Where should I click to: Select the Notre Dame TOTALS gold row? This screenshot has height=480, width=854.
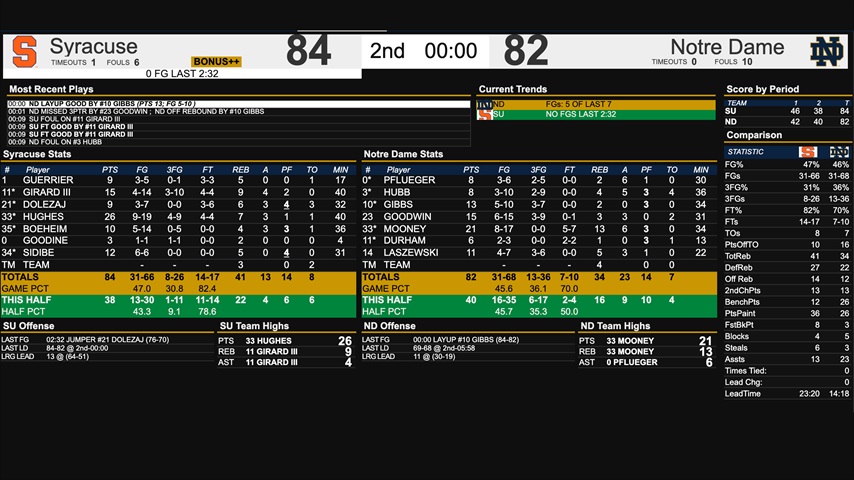pyautogui.click(x=536, y=276)
